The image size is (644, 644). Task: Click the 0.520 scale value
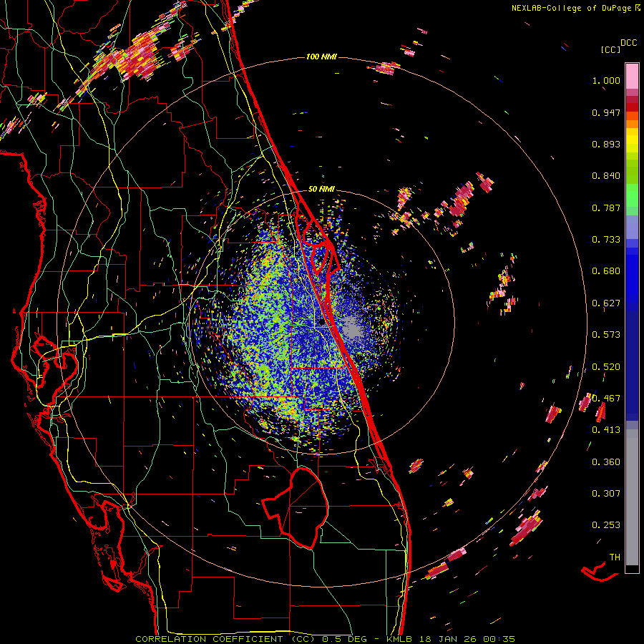606,367
